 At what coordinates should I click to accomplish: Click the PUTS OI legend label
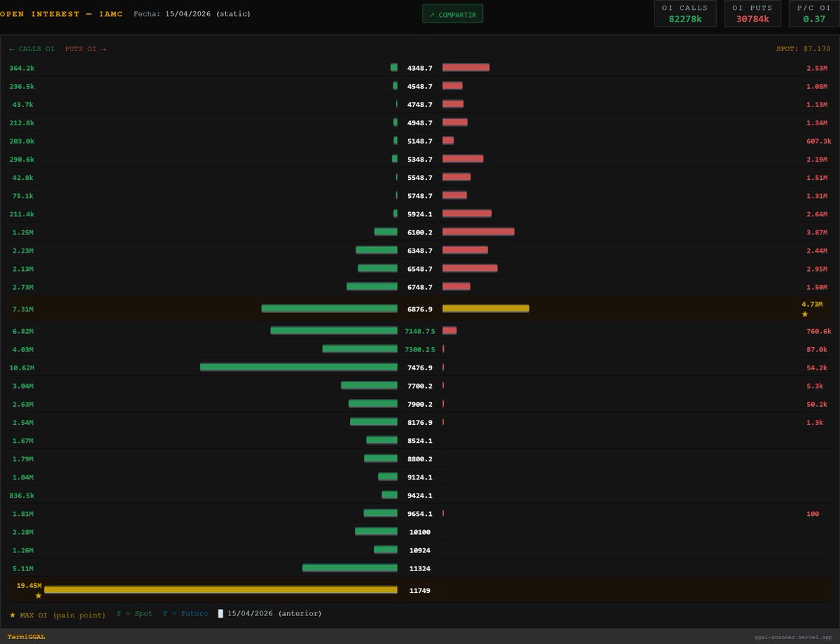click(x=85, y=49)
